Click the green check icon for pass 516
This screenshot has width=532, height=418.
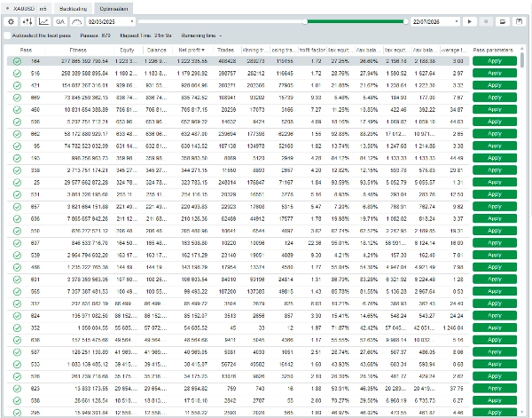tap(17, 74)
